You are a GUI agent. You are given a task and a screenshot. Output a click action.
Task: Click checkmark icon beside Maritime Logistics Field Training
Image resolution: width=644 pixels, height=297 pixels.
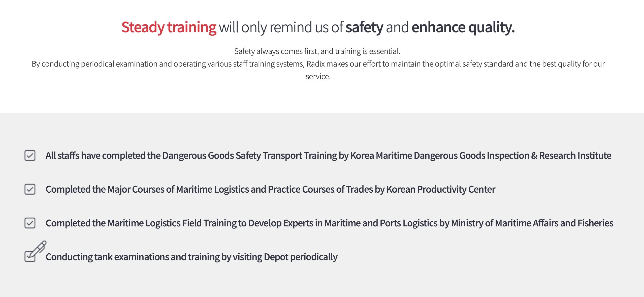pyautogui.click(x=30, y=223)
